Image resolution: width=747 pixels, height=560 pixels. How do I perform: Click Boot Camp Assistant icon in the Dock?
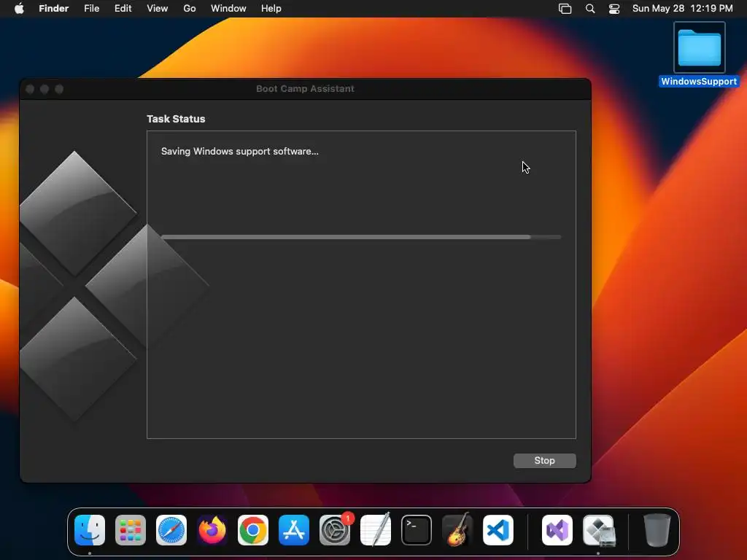598,530
